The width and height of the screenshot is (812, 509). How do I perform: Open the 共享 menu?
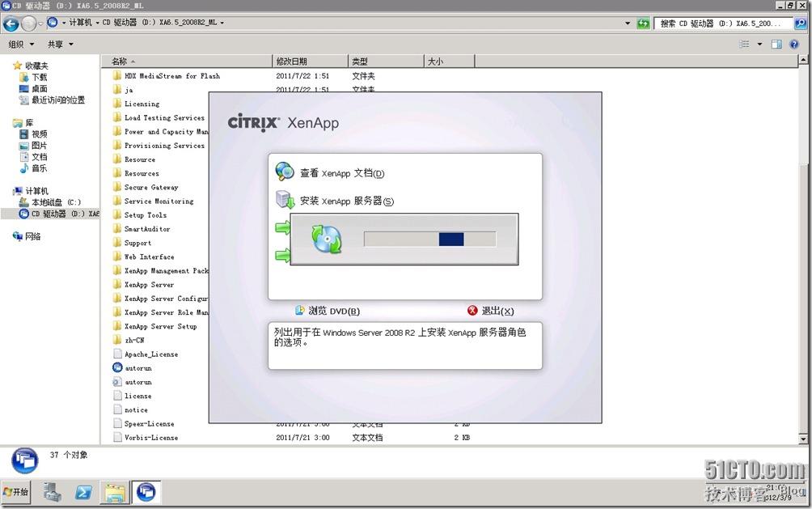click(x=60, y=44)
